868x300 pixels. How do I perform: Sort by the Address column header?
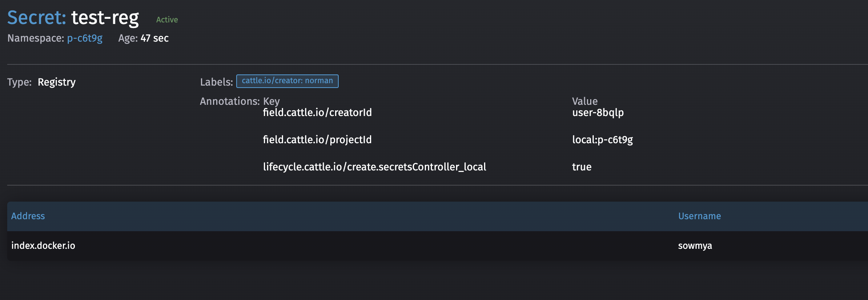pos(28,216)
